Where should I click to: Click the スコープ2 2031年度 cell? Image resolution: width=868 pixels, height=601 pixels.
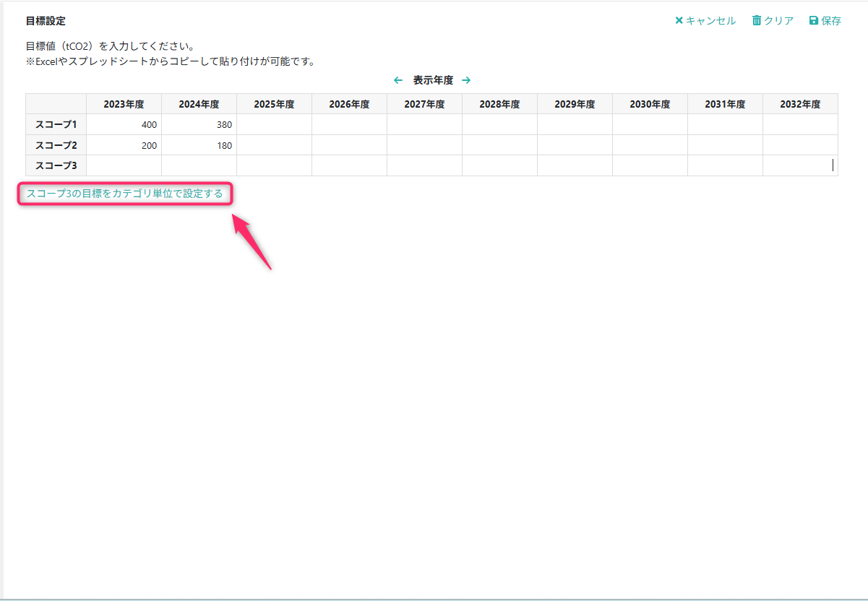tap(725, 145)
